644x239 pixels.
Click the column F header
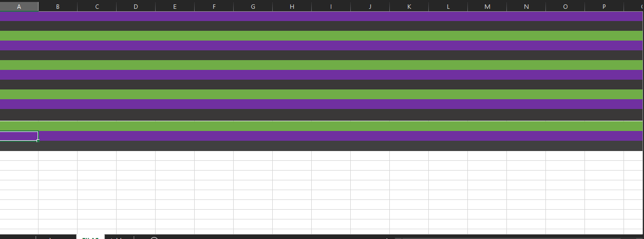click(214, 6)
